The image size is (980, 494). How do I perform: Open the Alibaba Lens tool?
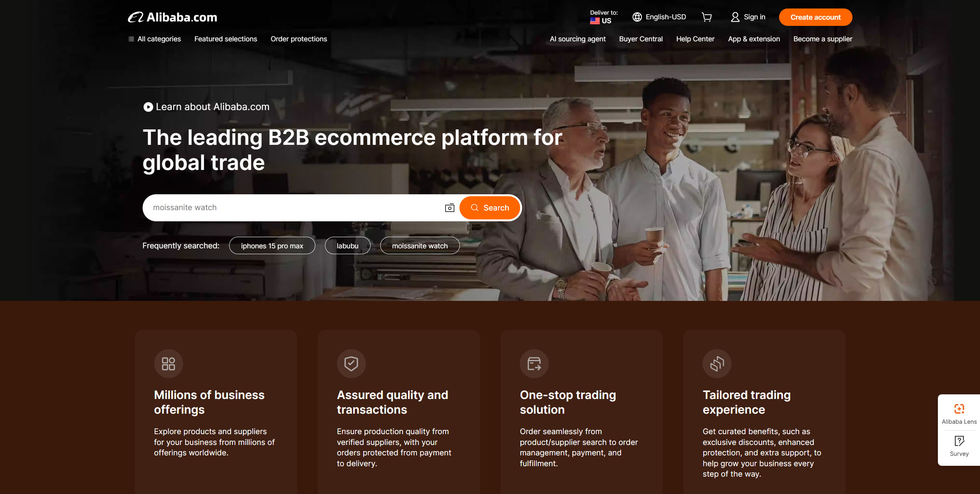959,413
